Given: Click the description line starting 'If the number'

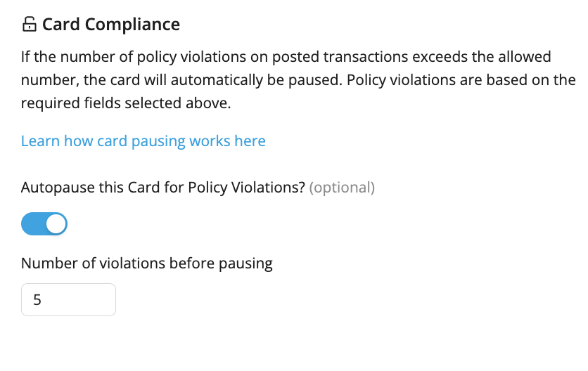Looking at the screenshot, I should click(x=286, y=57).
